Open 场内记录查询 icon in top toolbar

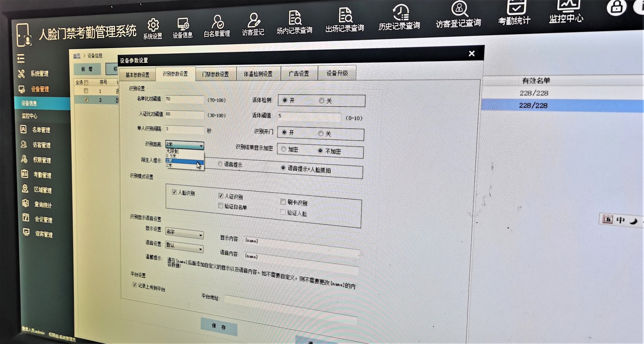(295, 17)
